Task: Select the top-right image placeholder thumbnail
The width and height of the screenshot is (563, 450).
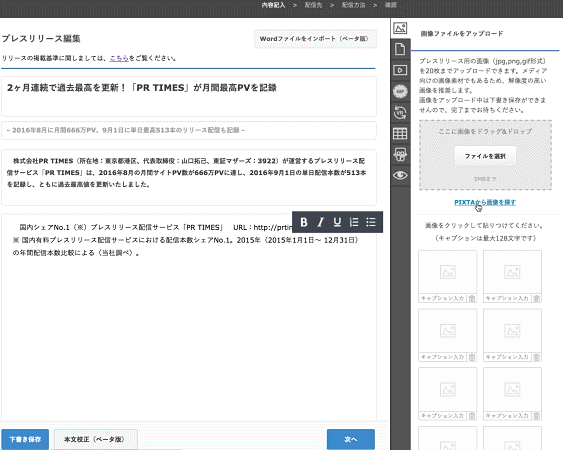Action: click(x=512, y=272)
